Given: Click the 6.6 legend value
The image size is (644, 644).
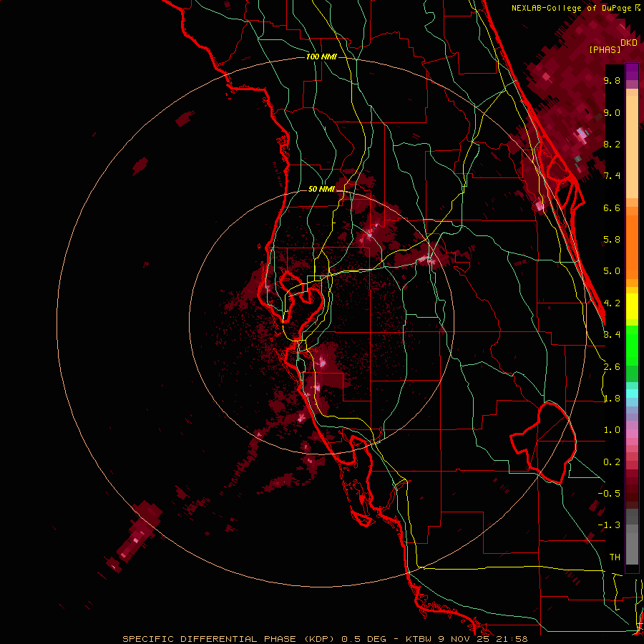Looking at the screenshot, I should [x=612, y=208].
